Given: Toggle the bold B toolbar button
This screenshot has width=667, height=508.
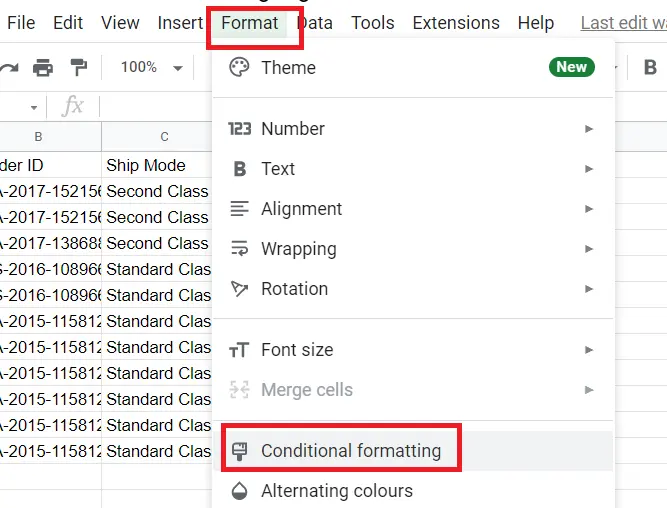Looking at the screenshot, I should (650, 67).
